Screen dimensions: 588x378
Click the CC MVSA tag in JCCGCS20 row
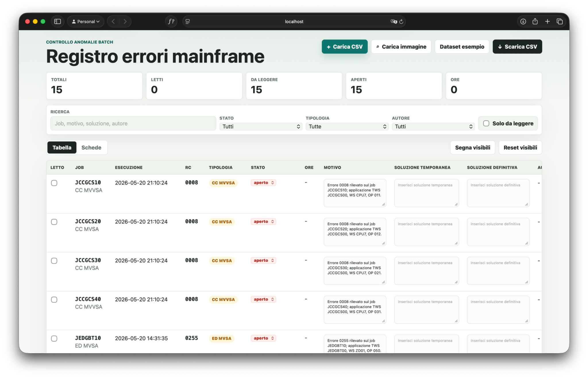222,222
